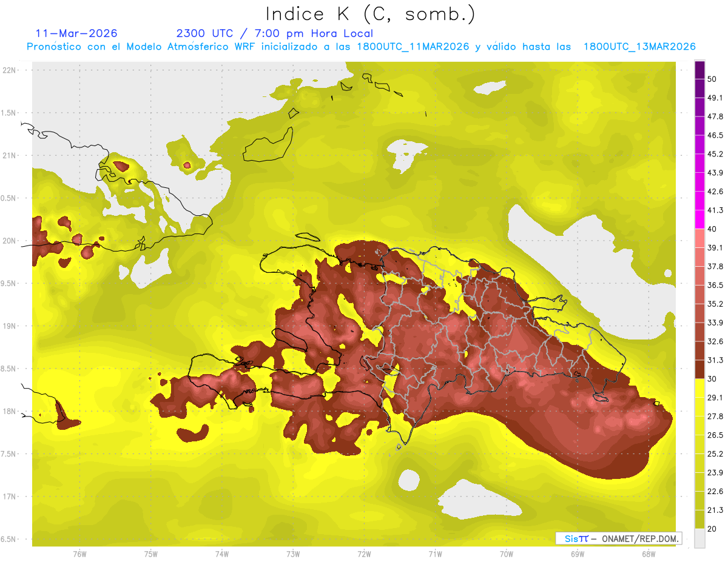Click the "25.2" colorbar value
Screen dimensions: 728x562
click(715, 453)
